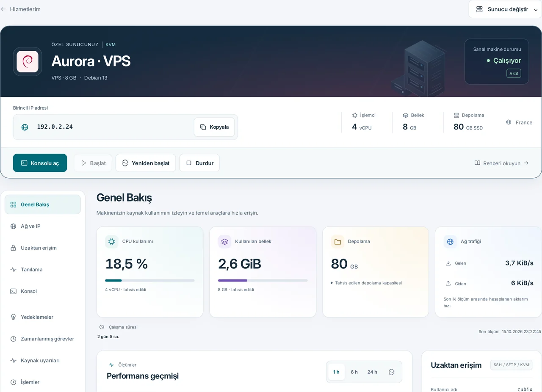Screen dimensions: 542x392
Task: Copy the IP address with Kopyala
Action: point(214,127)
